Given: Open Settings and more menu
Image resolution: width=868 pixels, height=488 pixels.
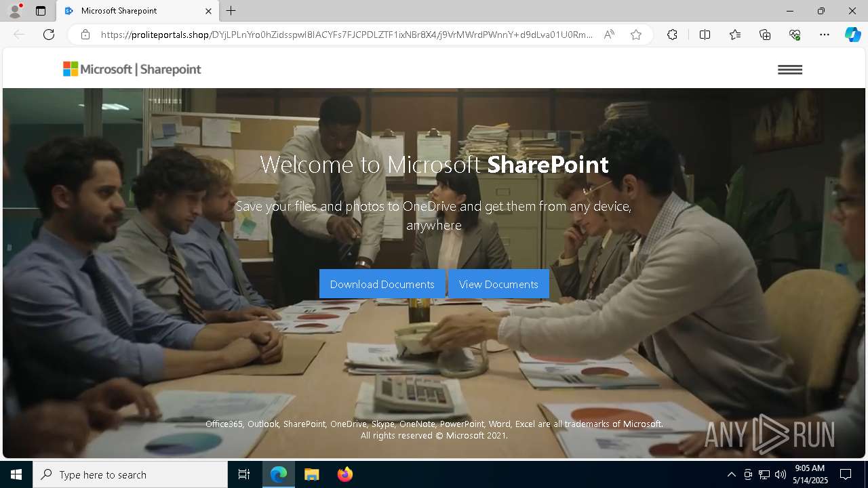Looking at the screenshot, I should click(x=825, y=35).
